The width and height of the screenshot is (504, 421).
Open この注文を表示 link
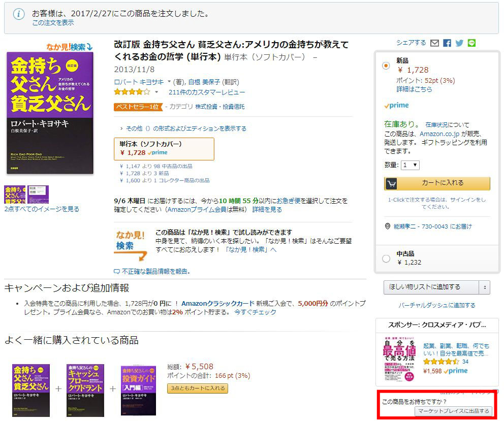[x=53, y=22]
